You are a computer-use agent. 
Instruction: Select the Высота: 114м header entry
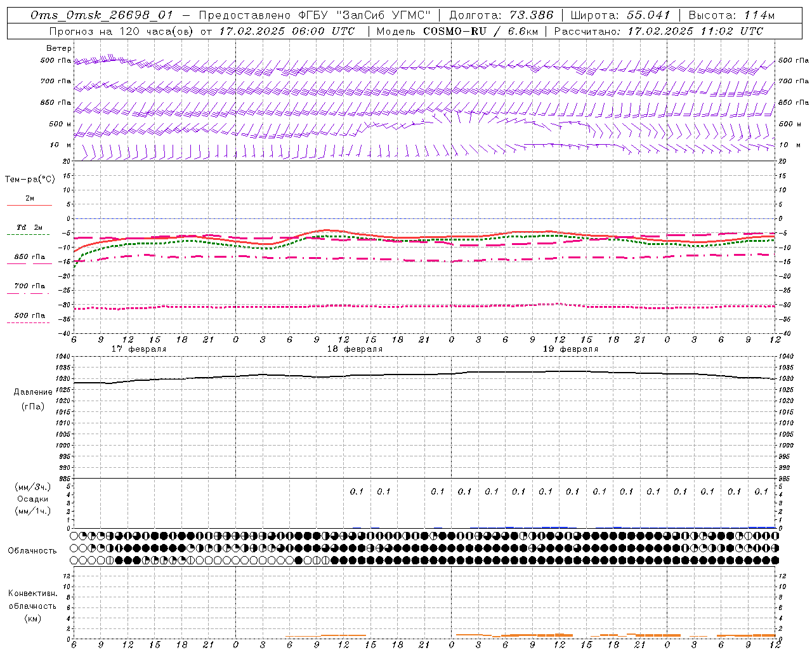click(x=731, y=15)
